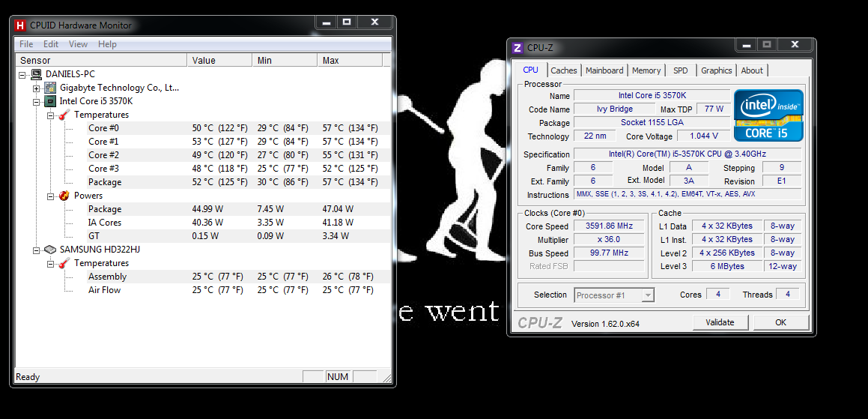Expand the Gigabyte Technology node
The height and width of the screenshot is (419, 868).
tap(37, 88)
